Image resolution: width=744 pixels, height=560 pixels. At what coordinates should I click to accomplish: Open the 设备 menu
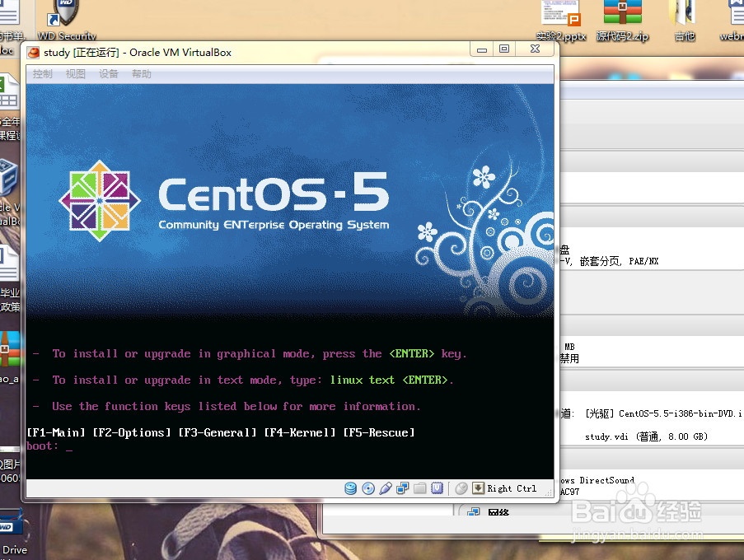tap(109, 74)
